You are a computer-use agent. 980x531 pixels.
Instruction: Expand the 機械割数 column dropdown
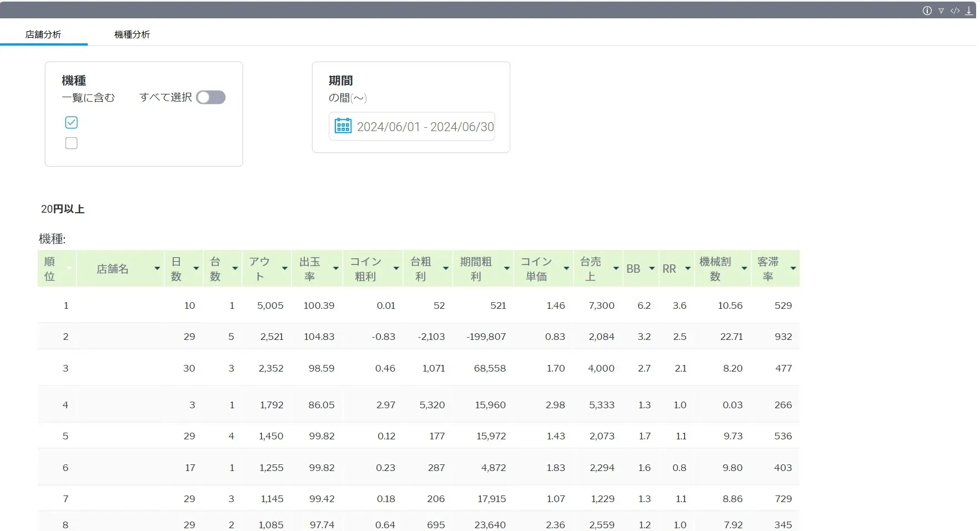coord(744,269)
